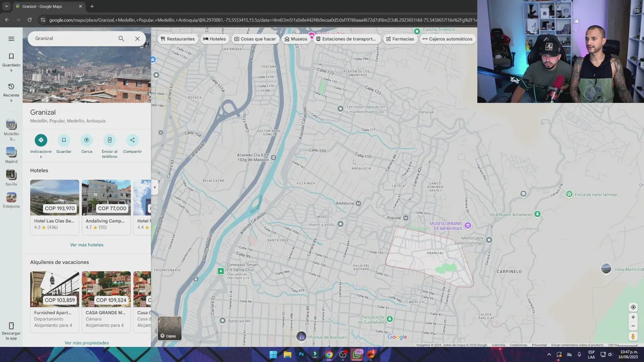Open the Granizal header photo
Image resolution: width=644 pixels, height=362 pixels.
(87, 75)
